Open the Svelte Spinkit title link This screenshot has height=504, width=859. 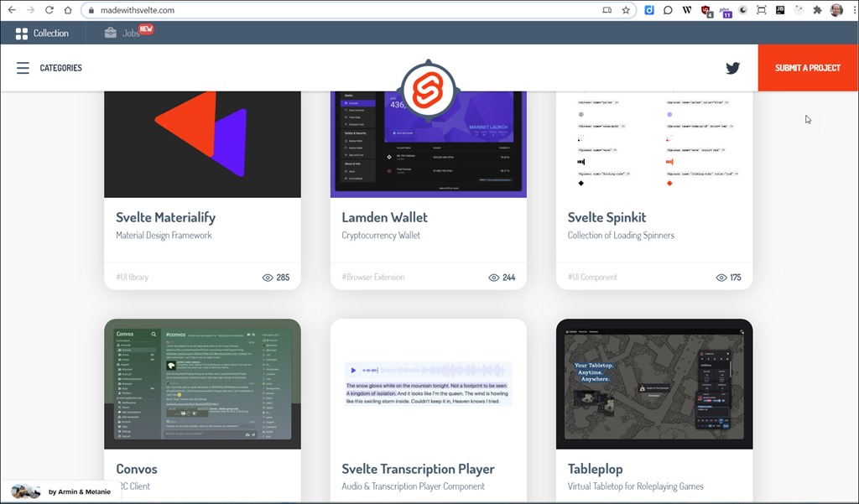[x=607, y=217]
